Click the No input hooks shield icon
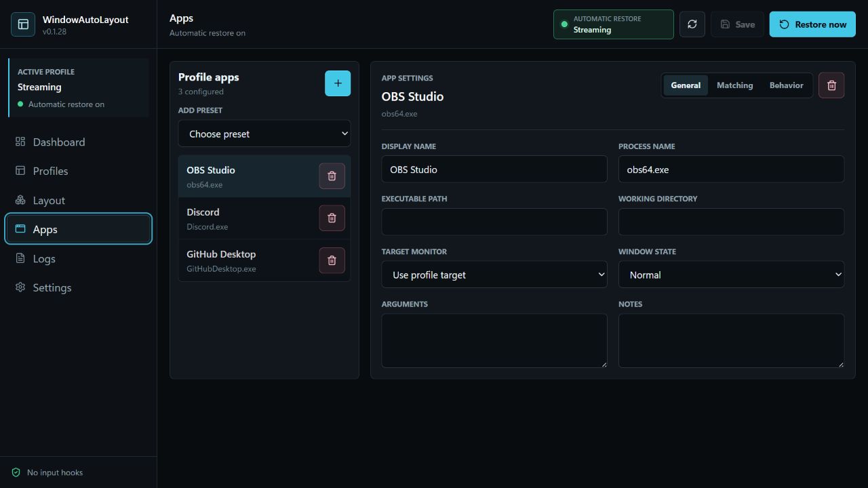 (16, 472)
